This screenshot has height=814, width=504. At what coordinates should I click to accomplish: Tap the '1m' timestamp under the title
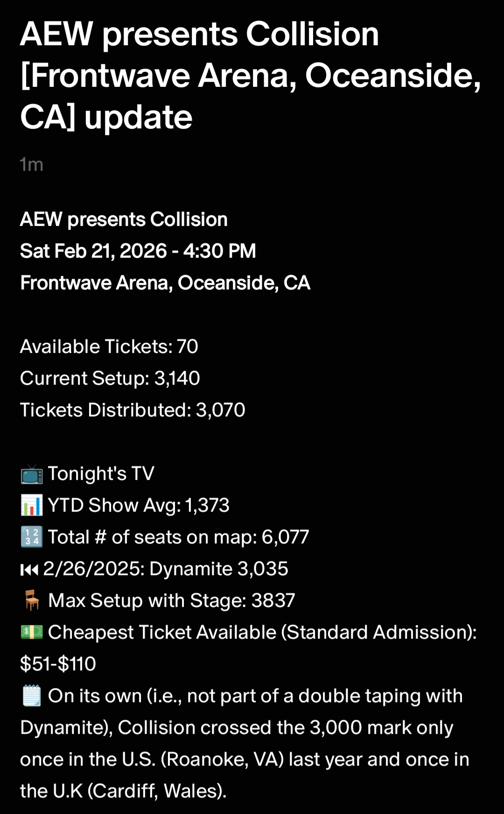[x=31, y=165]
